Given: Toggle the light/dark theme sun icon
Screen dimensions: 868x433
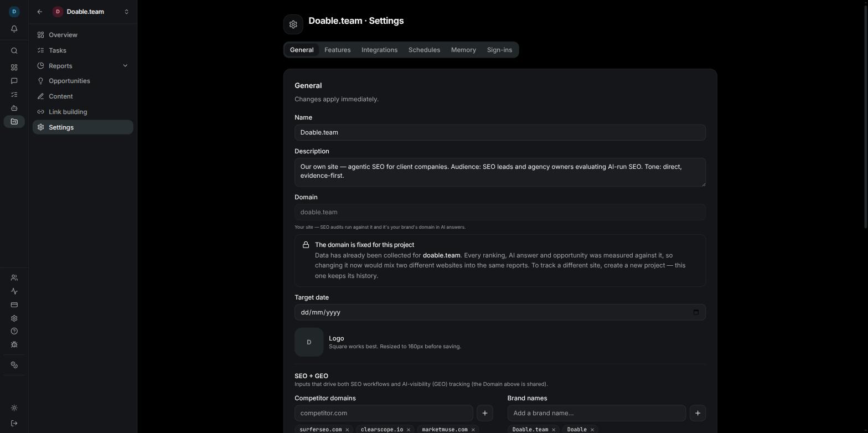Looking at the screenshot, I should coord(14,408).
